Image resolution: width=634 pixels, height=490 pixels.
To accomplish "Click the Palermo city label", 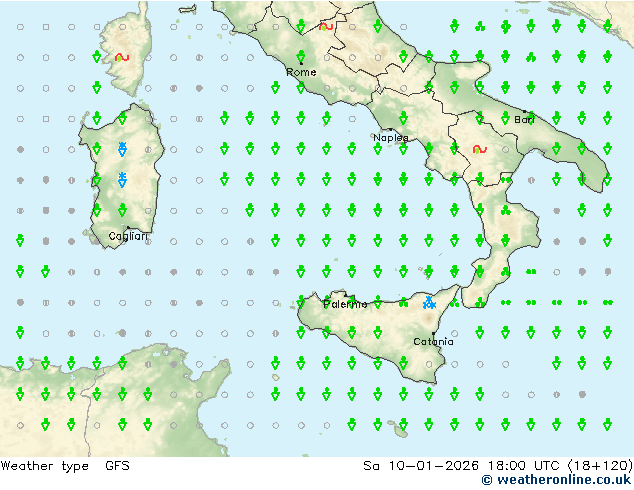I will coord(345,304).
